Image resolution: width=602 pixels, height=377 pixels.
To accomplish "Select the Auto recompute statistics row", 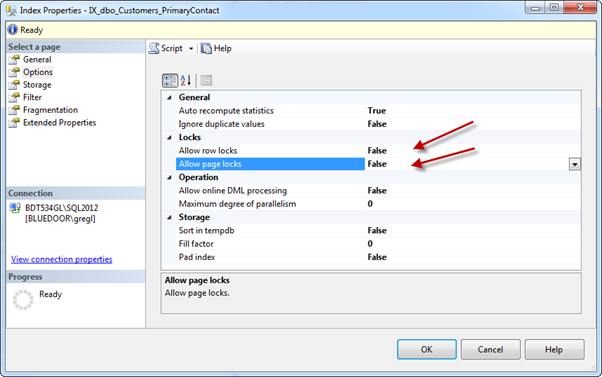I will (378, 111).
